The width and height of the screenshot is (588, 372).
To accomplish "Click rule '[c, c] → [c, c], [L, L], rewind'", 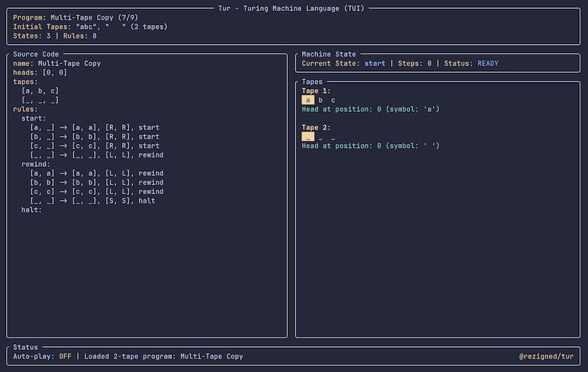I will [97, 192].
